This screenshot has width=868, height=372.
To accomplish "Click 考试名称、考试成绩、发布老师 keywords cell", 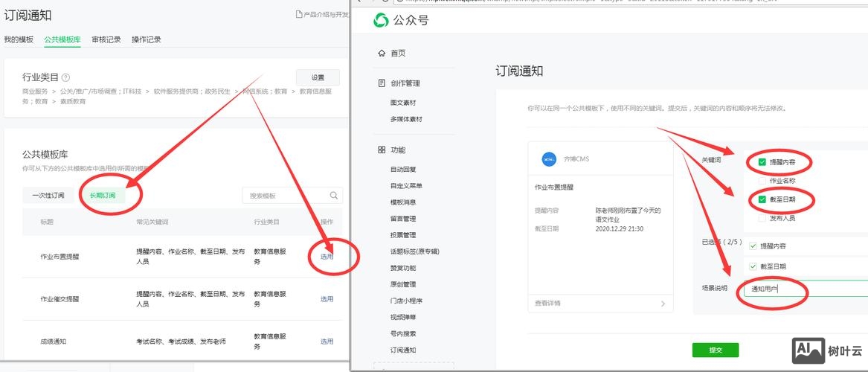I will coord(181,341).
